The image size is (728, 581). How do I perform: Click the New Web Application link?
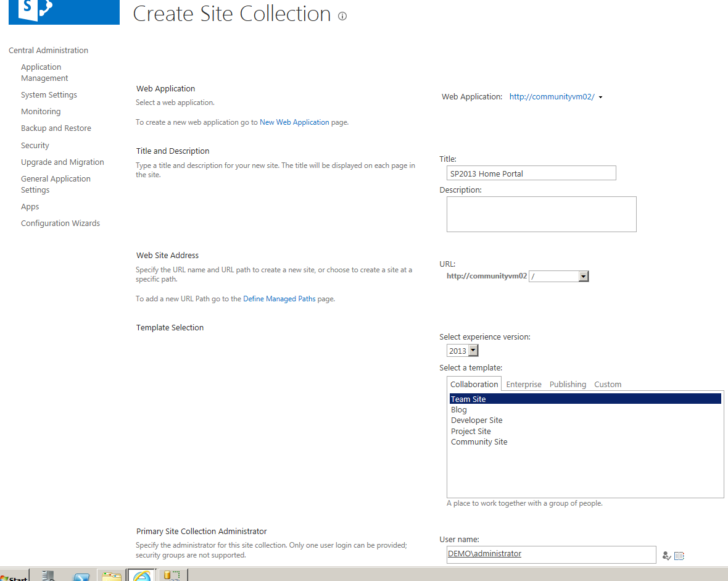pos(294,122)
